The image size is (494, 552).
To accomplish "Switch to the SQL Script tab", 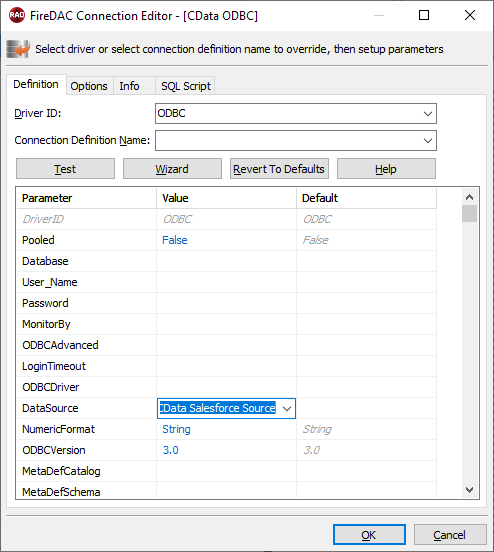I will pos(186,86).
